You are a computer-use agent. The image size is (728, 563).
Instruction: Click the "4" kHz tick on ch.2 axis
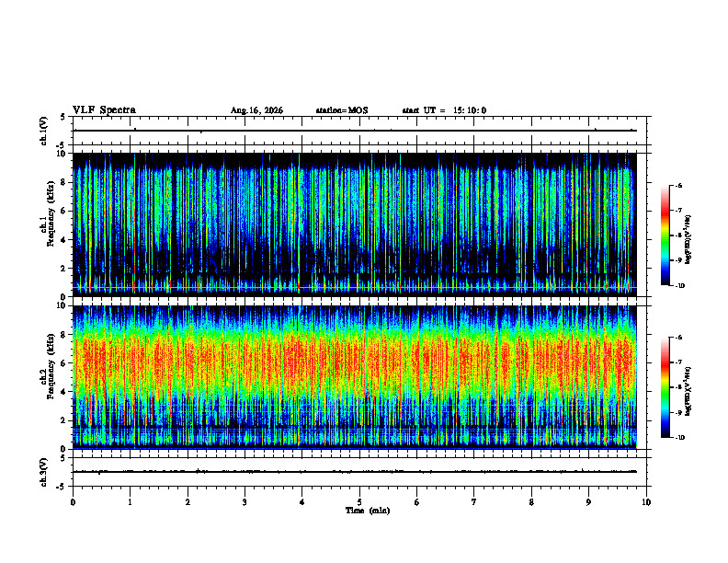[64, 393]
